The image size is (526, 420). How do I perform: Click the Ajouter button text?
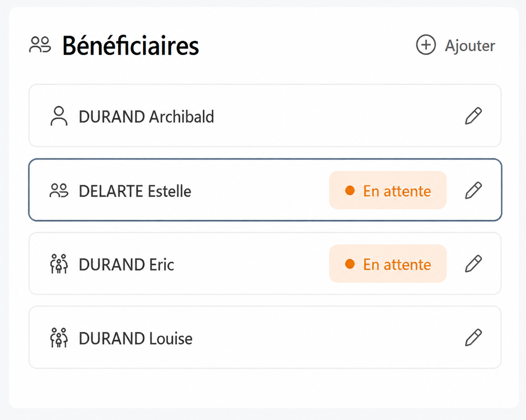coord(470,46)
